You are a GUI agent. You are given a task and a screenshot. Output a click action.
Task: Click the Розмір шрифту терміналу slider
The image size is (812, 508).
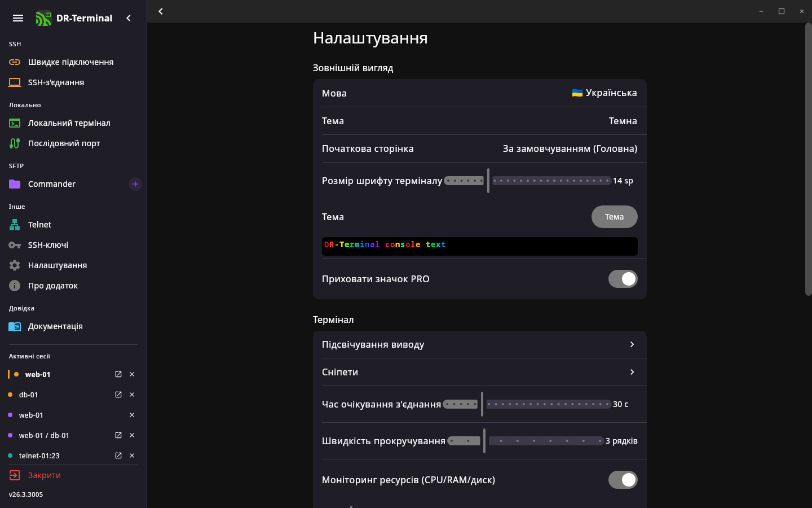click(527, 181)
